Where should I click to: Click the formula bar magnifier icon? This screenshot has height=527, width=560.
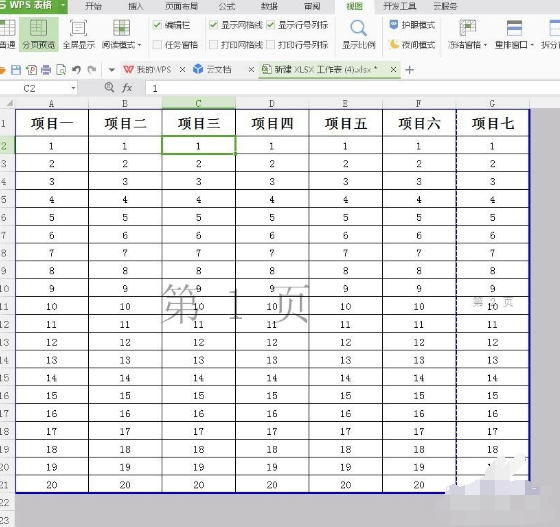pyautogui.click(x=109, y=87)
